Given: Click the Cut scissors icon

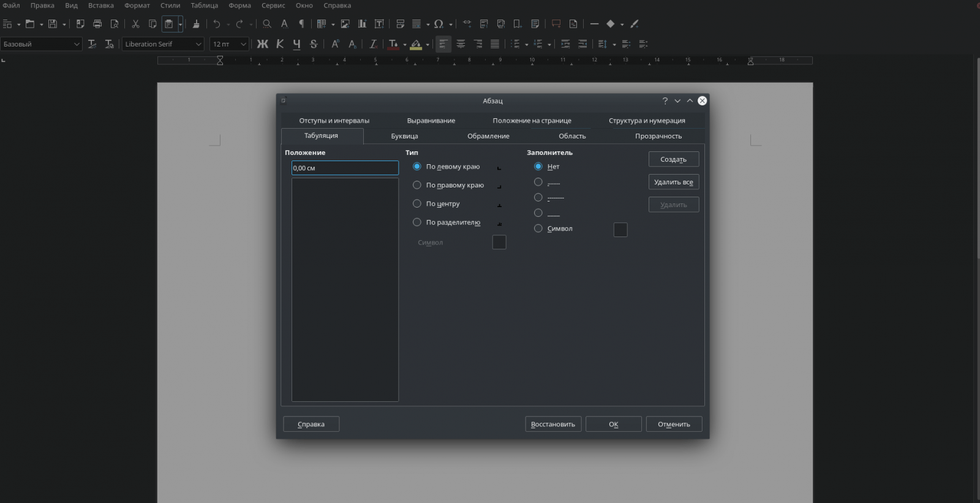Looking at the screenshot, I should click(135, 24).
